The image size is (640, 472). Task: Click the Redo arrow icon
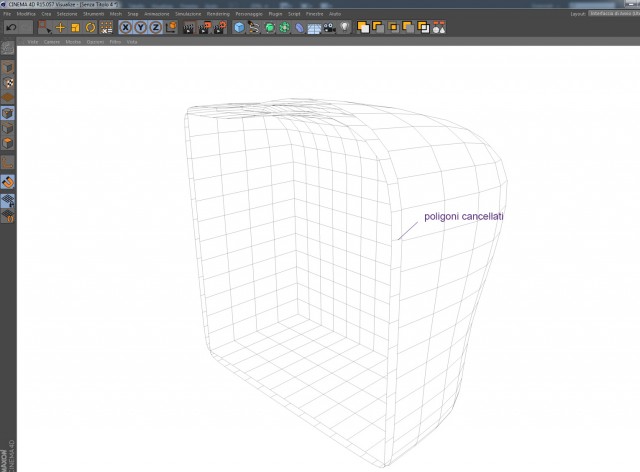[x=26, y=27]
